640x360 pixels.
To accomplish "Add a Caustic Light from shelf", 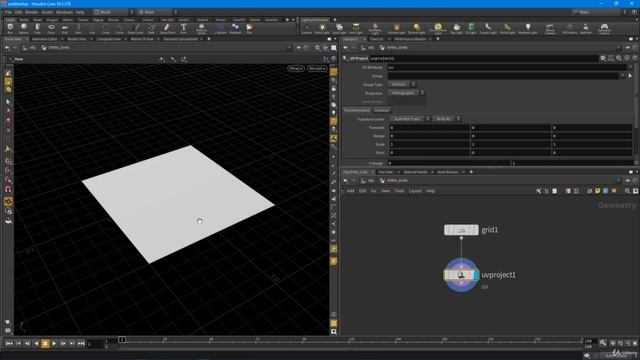I will pyautogui.click(x=488, y=29).
